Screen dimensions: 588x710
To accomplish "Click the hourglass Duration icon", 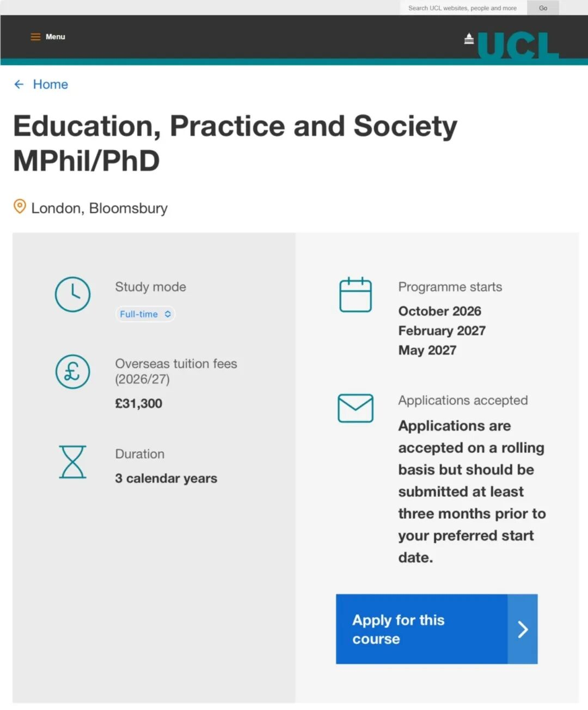I will click(x=72, y=462).
